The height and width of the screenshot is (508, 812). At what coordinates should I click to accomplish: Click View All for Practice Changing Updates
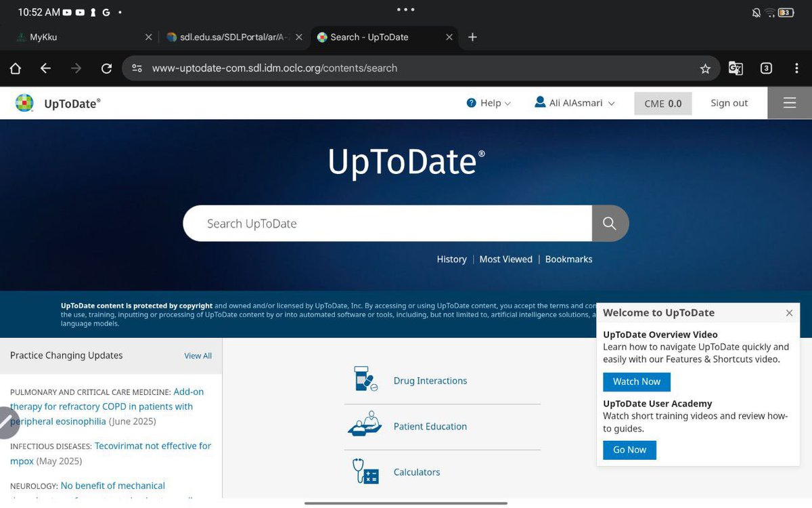point(198,356)
